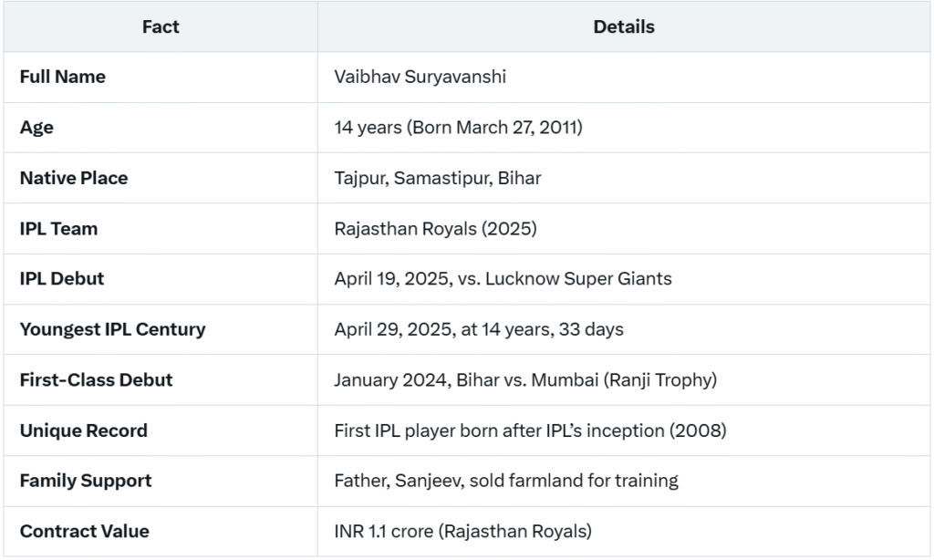The image size is (934, 560).
Task: Select the "Age" row label
Action: [x=36, y=128]
